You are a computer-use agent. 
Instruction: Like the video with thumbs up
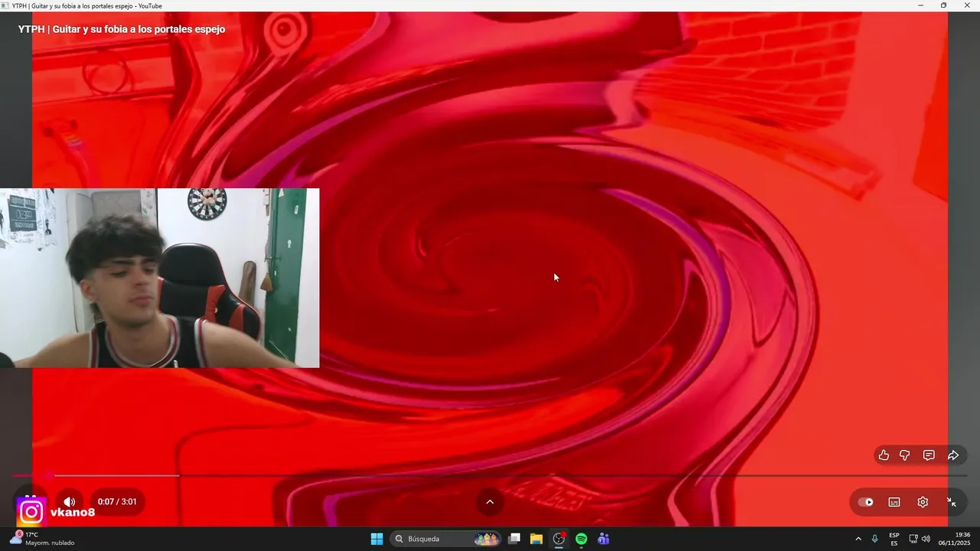pos(884,455)
